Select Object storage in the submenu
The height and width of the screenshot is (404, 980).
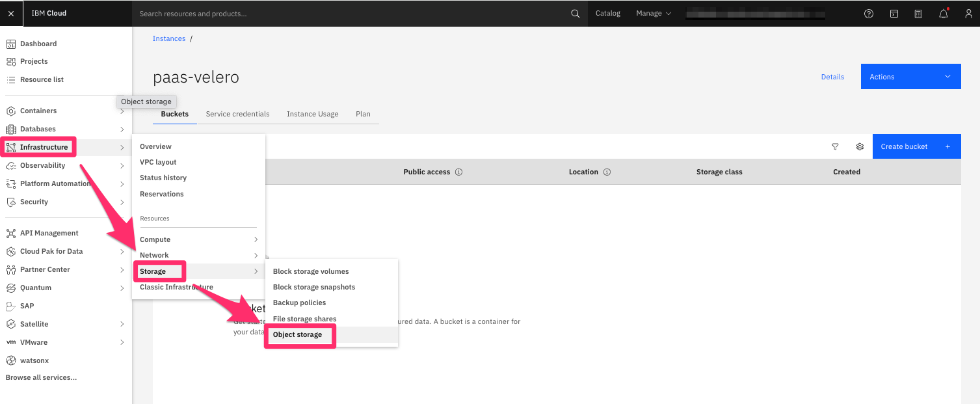(331, 334)
